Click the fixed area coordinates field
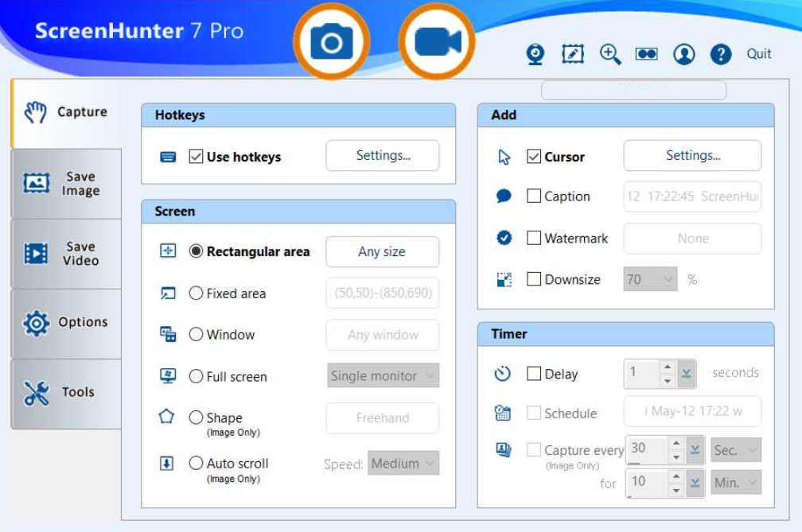The height and width of the screenshot is (532, 802). 383,293
